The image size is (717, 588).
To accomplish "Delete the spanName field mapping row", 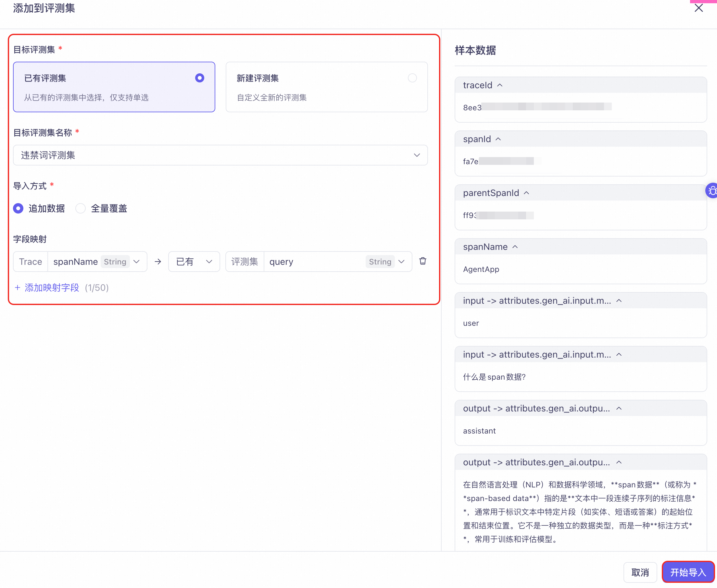I will 422,261.
